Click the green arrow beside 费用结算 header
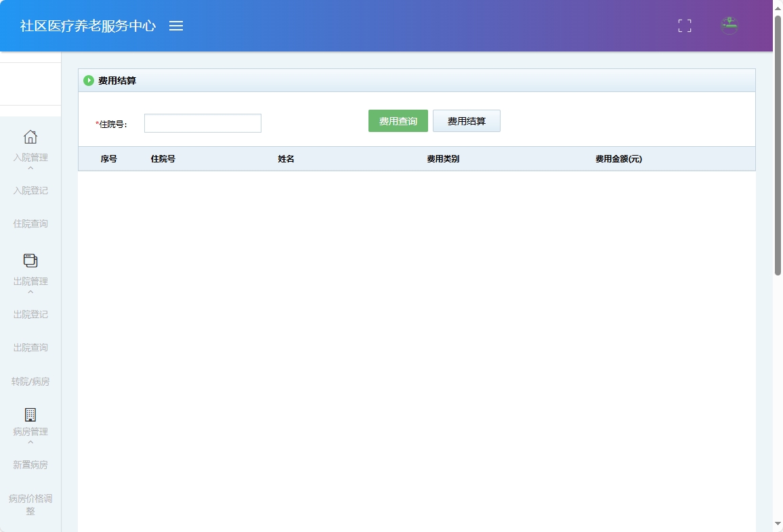 pos(89,80)
